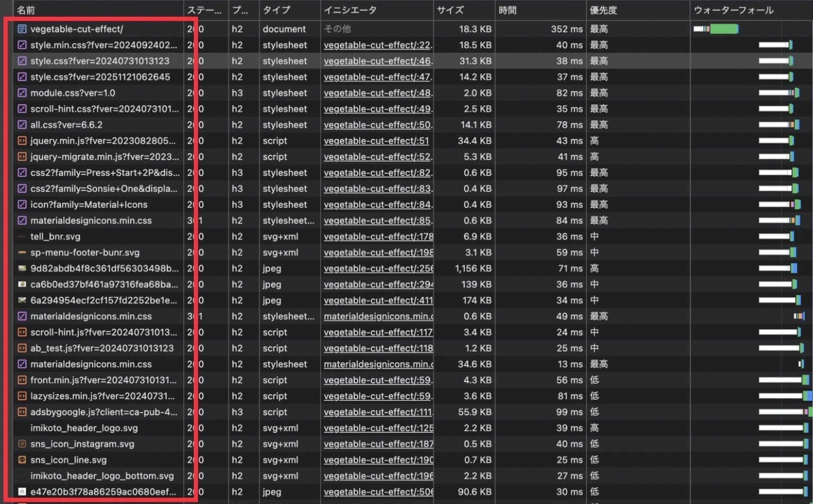Image resolution: width=813 pixels, height=504 pixels.
Task: Select the stylesheet icon for style.css?fver=20240731013123
Action: pyautogui.click(x=22, y=61)
